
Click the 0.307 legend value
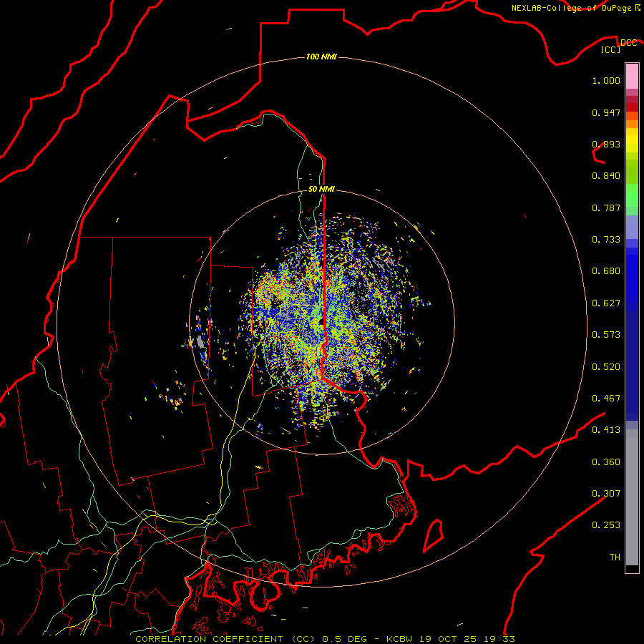pos(606,494)
